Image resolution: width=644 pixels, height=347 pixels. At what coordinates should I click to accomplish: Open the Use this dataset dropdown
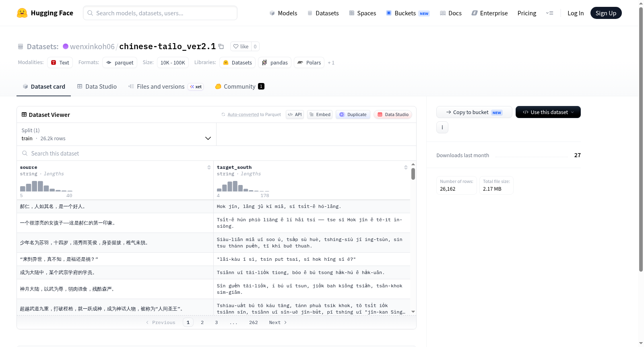click(548, 112)
